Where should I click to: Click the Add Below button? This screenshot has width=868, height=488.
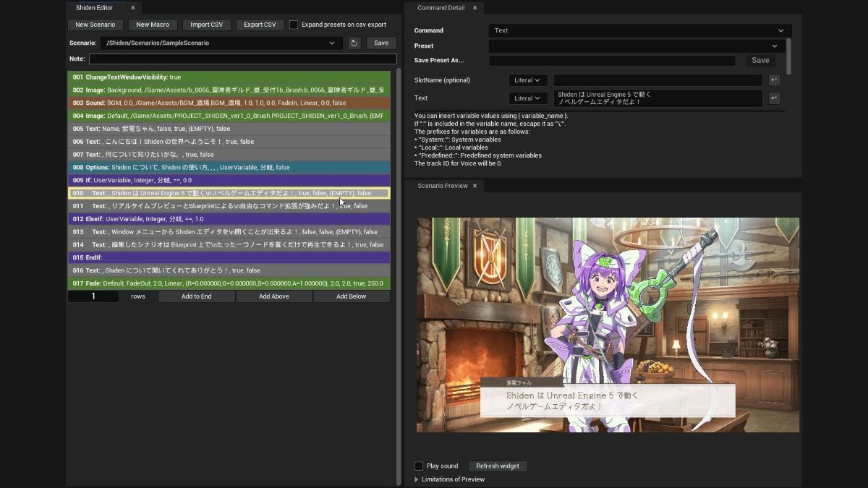point(352,296)
